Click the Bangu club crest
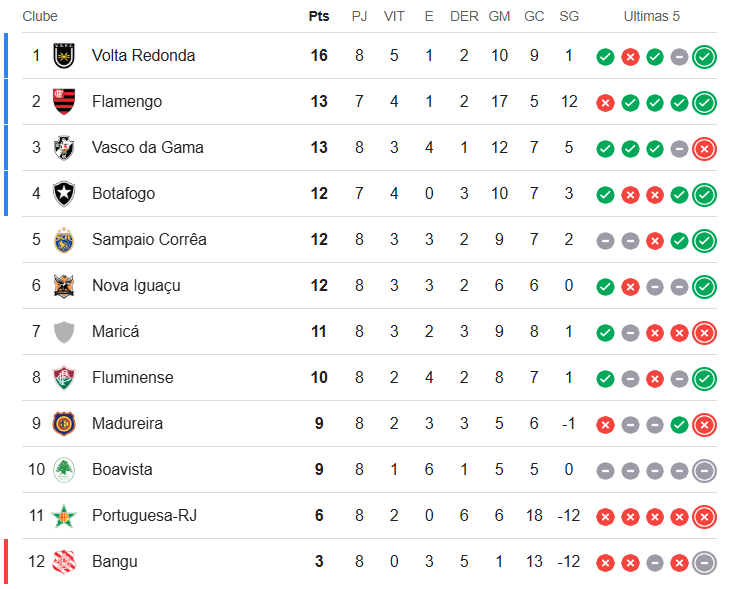The width and height of the screenshot is (733, 589). tap(64, 562)
